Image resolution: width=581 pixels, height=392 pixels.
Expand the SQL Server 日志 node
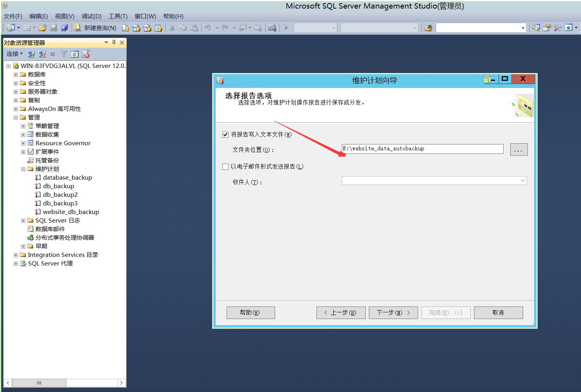coord(23,220)
